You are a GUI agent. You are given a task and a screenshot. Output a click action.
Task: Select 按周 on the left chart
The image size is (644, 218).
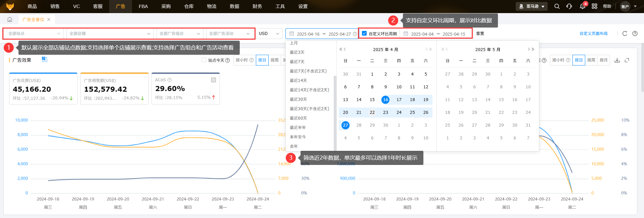coord(275,60)
